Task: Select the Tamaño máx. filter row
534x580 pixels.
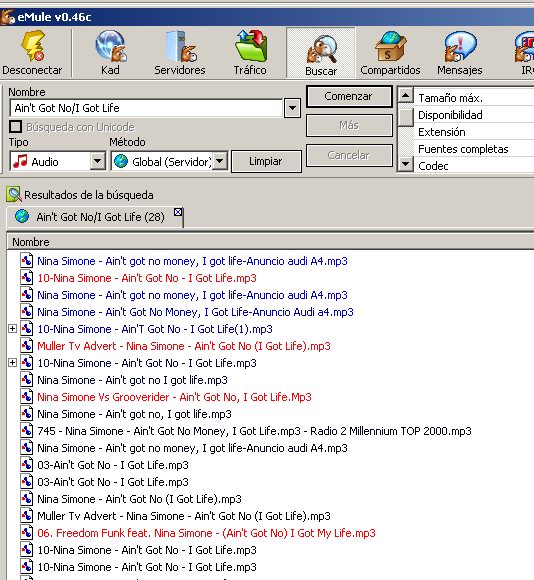Action: click(473, 98)
